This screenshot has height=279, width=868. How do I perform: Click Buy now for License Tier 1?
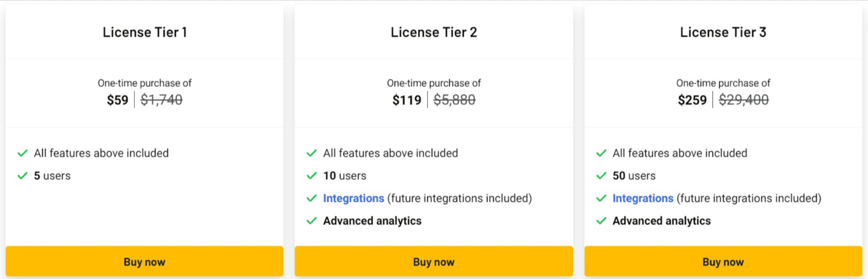(x=145, y=262)
